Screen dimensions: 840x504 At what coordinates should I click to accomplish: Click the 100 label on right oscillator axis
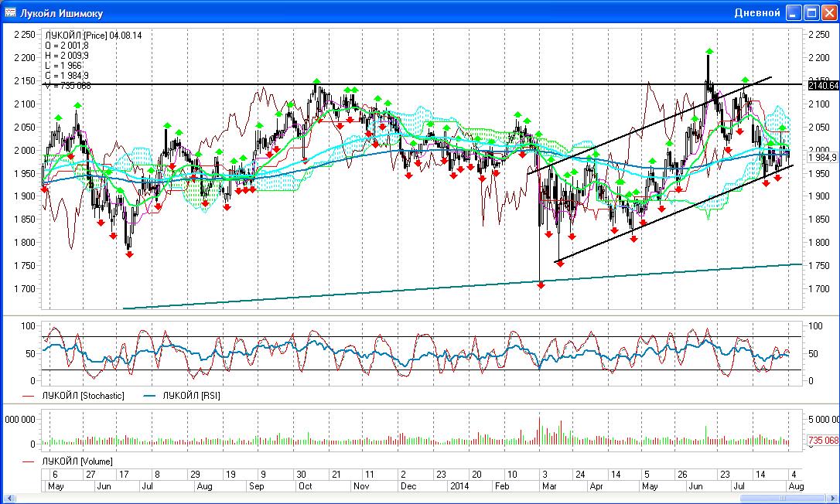815,326
